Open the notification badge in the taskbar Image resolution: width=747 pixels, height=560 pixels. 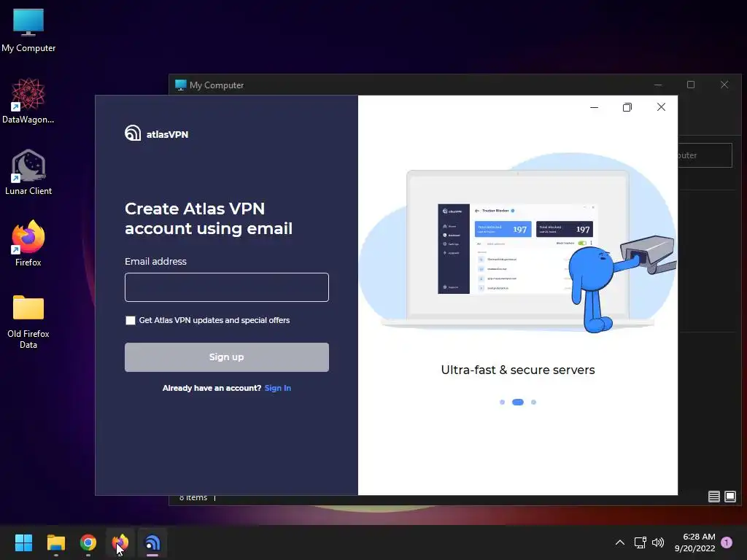click(727, 542)
